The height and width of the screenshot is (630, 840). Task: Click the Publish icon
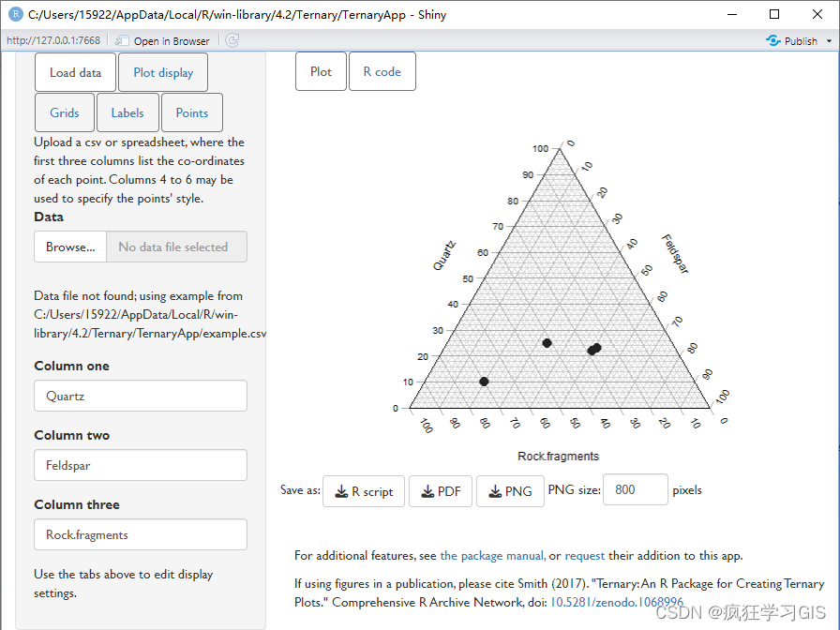773,40
